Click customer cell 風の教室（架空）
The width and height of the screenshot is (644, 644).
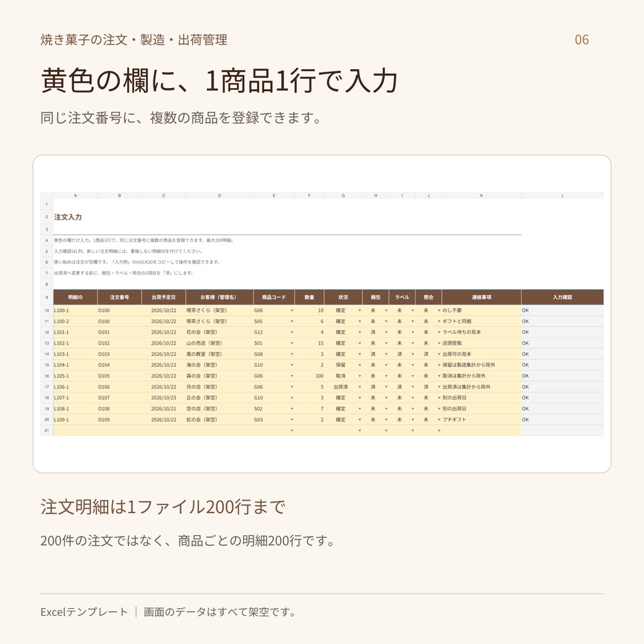tap(219, 354)
